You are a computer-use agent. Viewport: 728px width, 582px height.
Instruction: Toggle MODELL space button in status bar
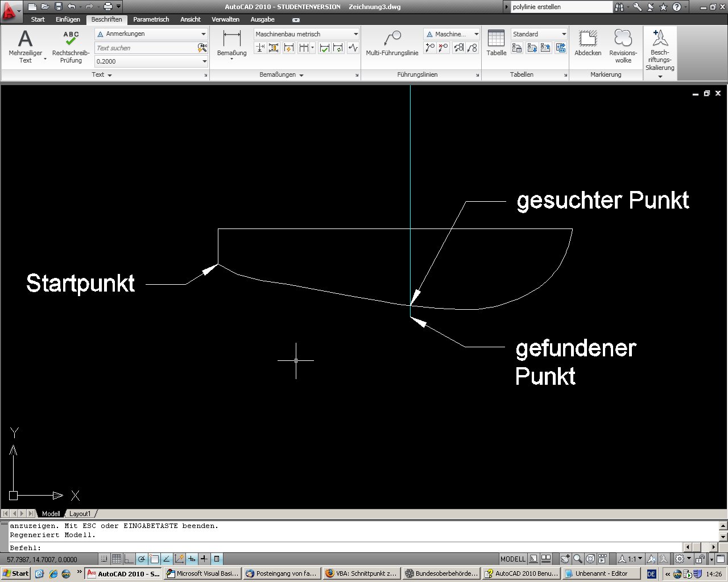[513, 559]
